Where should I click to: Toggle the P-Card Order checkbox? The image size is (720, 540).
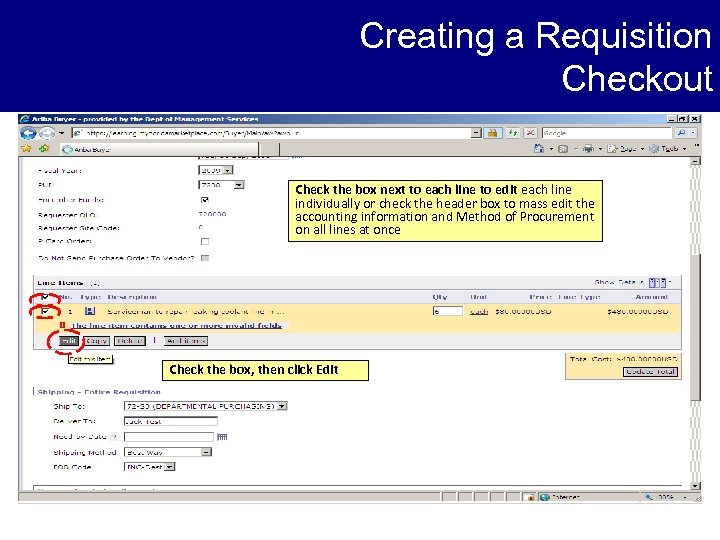click(205, 242)
